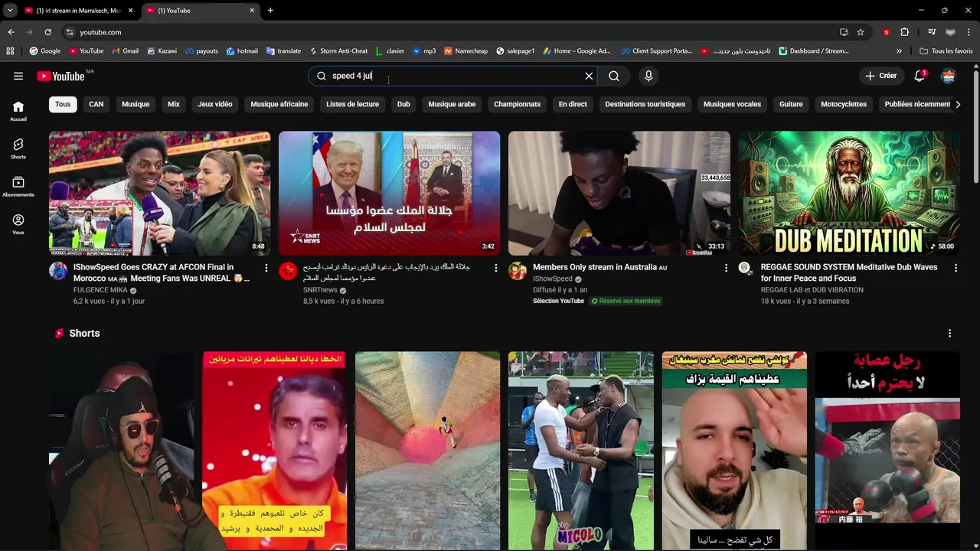Open Abonnements in the sidebar
The width and height of the screenshot is (980, 551).
point(18,187)
